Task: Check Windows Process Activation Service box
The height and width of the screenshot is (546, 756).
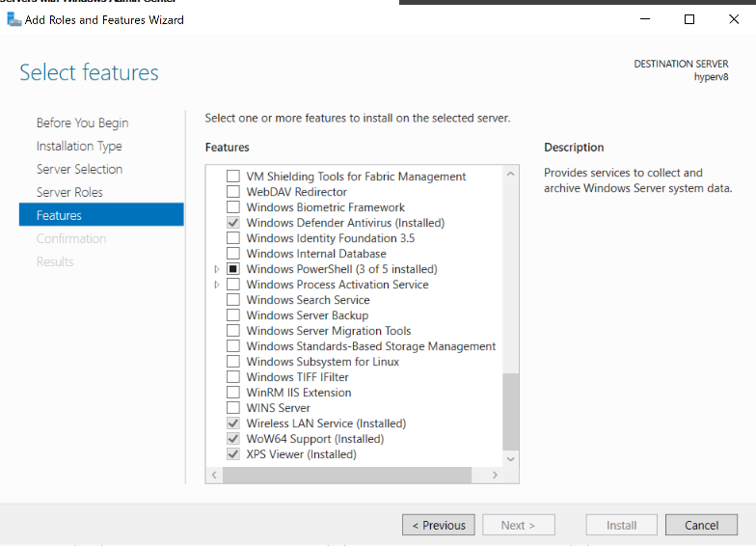Action: click(x=233, y=284)
